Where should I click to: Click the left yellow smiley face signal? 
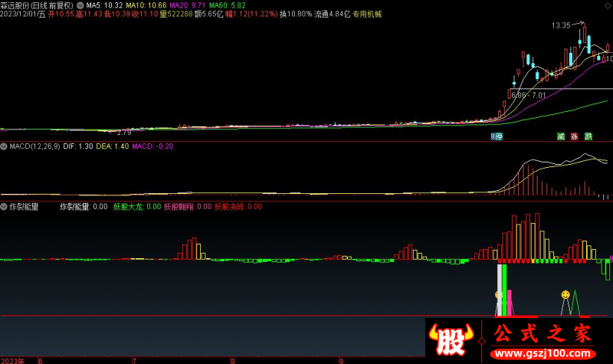click(x=499, y=295)
